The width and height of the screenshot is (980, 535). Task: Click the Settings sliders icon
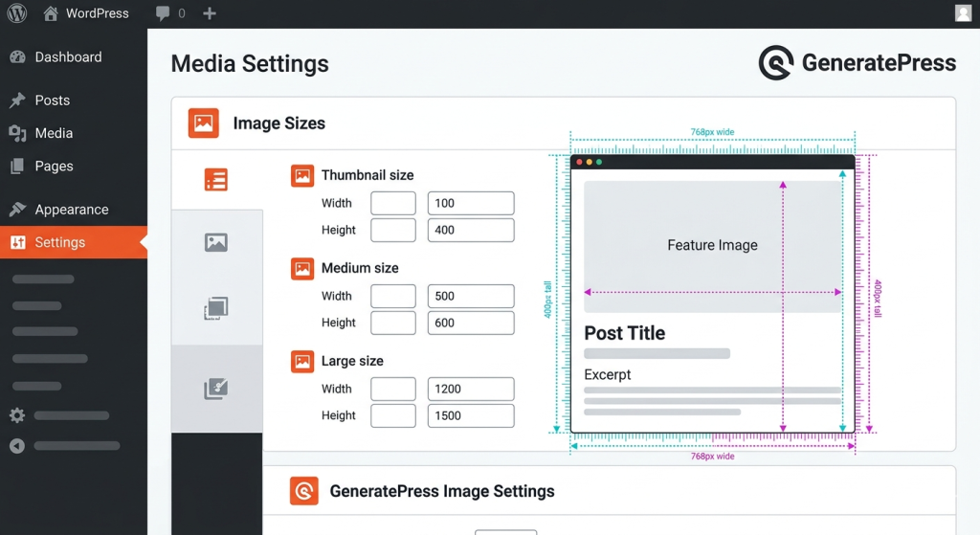(18, 242)
